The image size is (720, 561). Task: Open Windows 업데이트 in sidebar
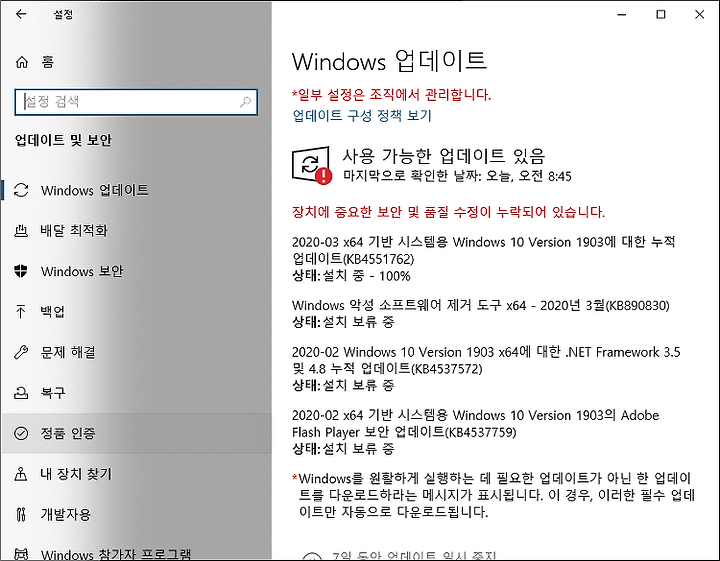(136, 190)
